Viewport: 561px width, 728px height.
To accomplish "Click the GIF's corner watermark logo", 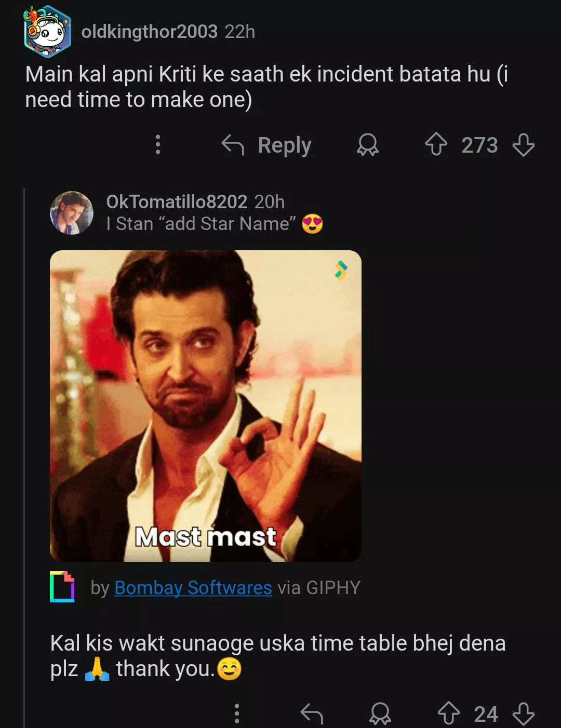I will tap(341, 270).
